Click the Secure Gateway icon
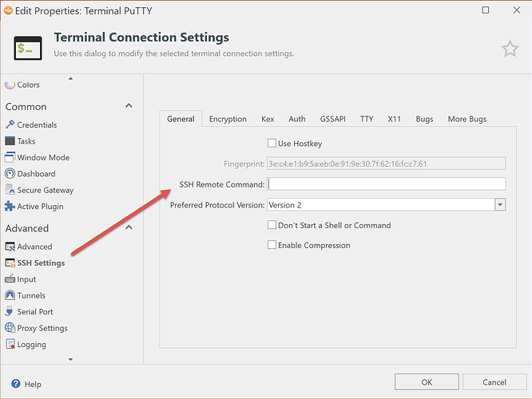Screen dimensions: 532x399 [10, 190]
